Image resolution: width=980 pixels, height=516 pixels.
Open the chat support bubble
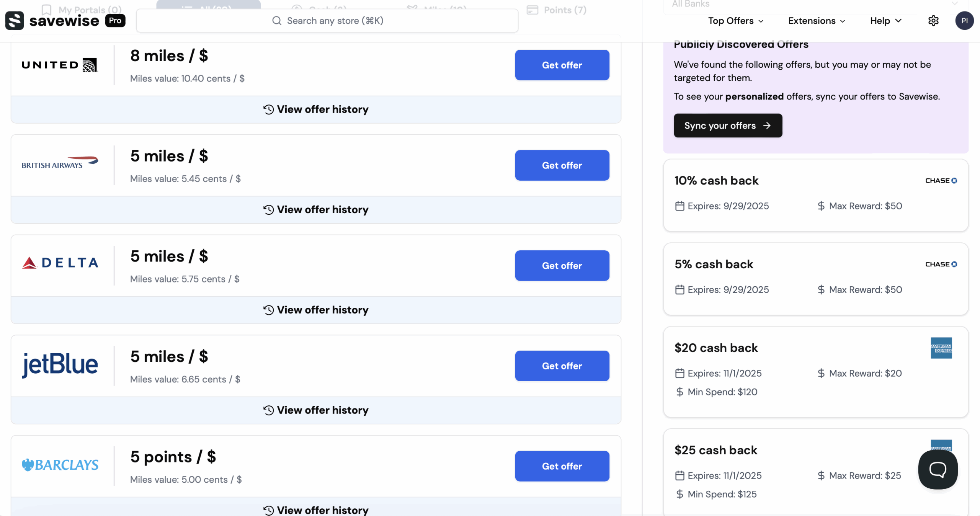pyautogui.click(x=938, y=469)
